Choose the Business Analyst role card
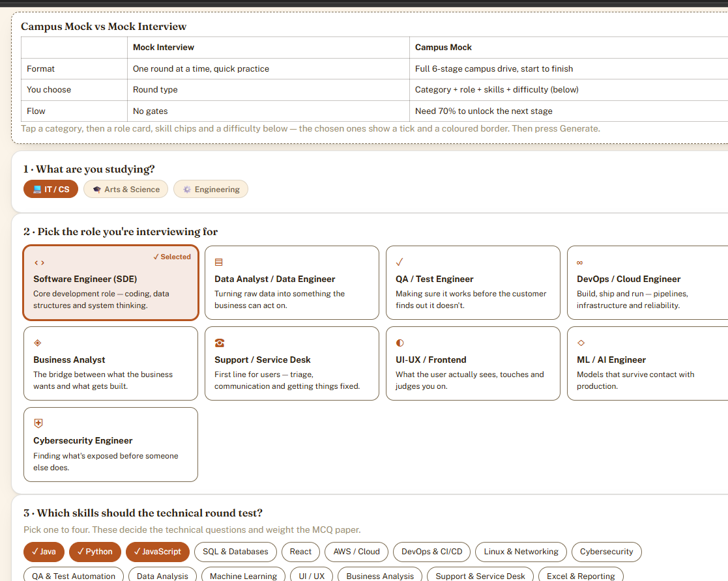The height and width of the screenshot is (581, 728). coord(111,363)
